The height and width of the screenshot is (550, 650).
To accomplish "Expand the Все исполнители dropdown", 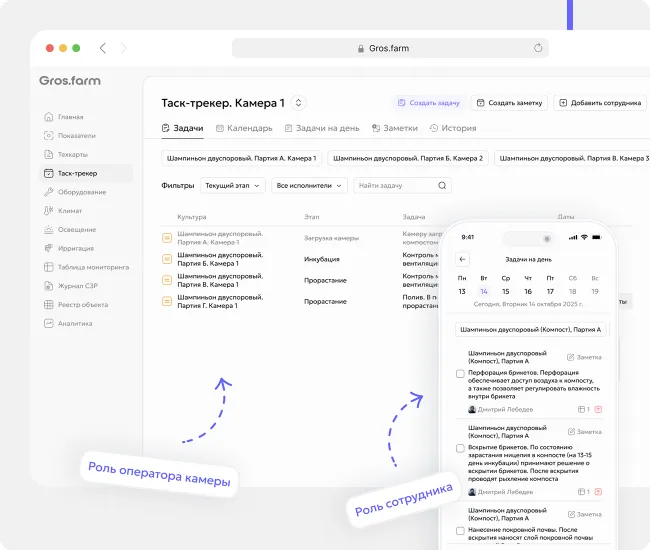I will [309, 186].
